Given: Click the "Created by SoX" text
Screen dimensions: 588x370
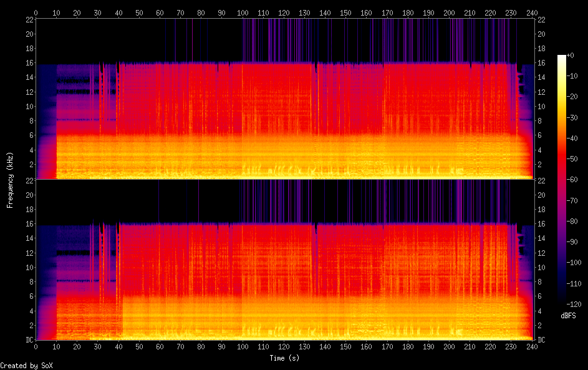Looking at the screenshot, I should 22,365.
